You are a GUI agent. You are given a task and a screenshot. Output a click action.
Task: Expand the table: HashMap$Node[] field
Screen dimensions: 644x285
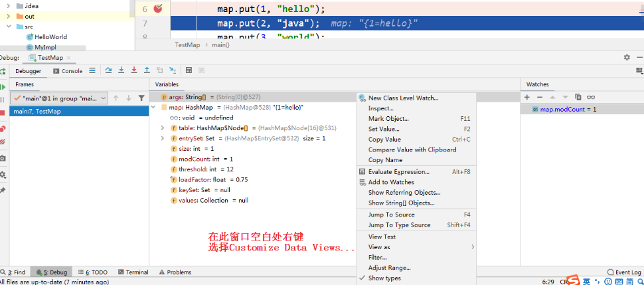coord(163,128)
